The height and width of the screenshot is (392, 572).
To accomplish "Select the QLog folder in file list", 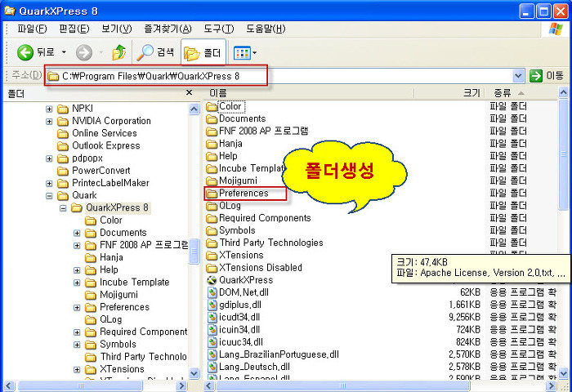I will click(230, 206).
